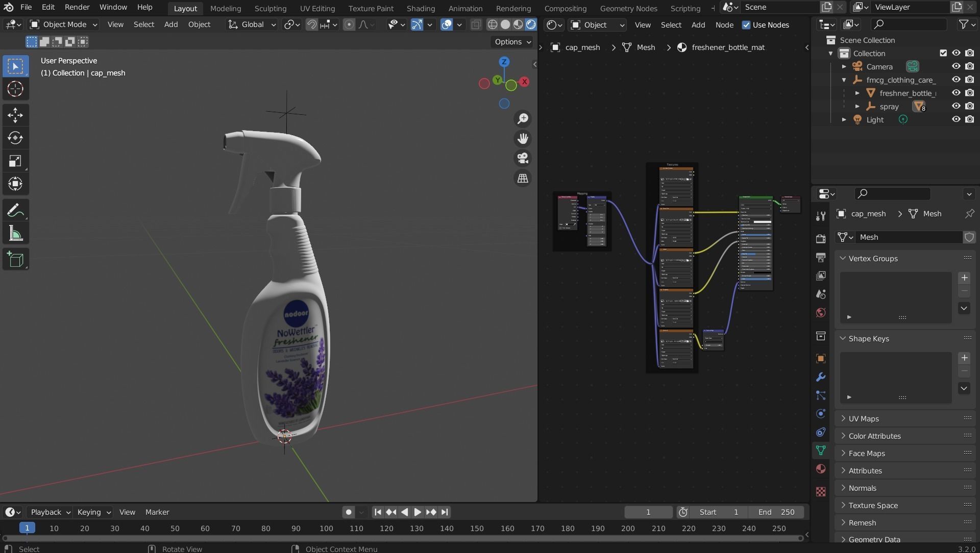Open the Object Data mesh properties tab
This screenshot has width=980, height=553.
tap(821, 450)
